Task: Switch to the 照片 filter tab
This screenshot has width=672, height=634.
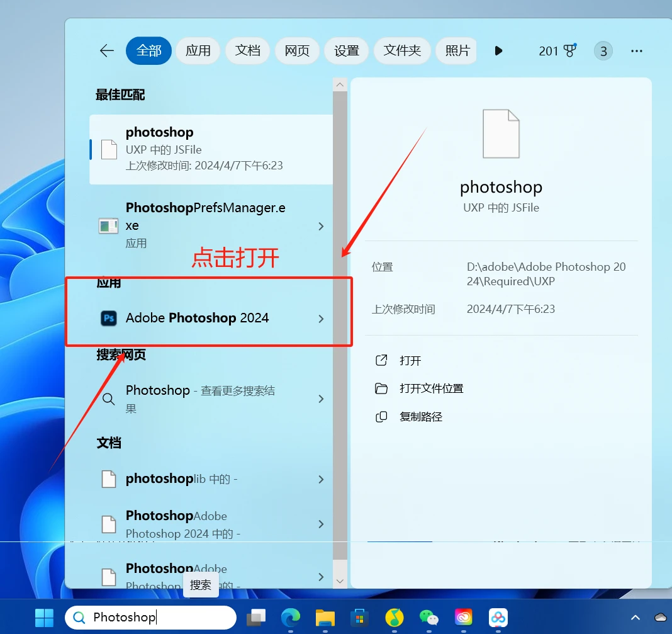Action: coord(457,50)
